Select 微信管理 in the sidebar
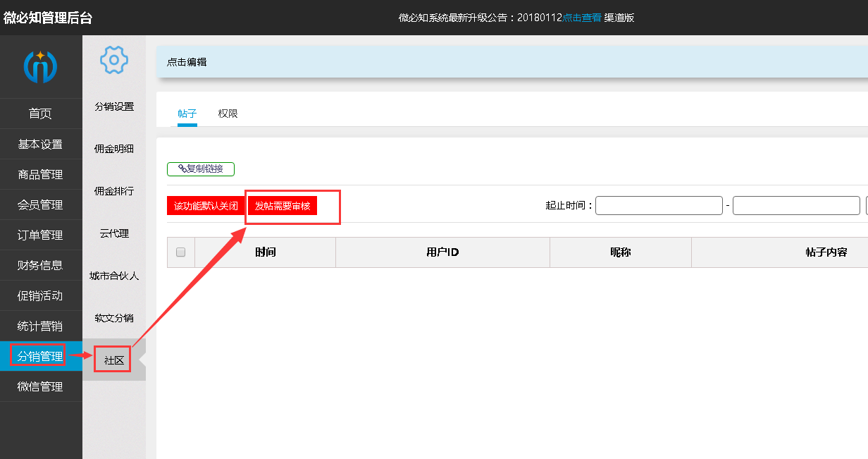This screenshot has height=459, width=868. coord(40,386)
